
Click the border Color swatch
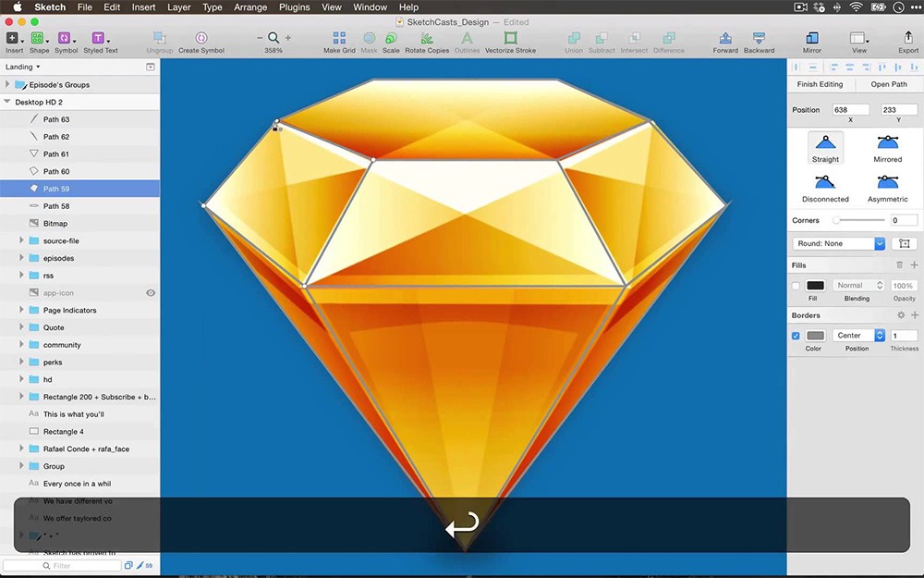[815, 336]
